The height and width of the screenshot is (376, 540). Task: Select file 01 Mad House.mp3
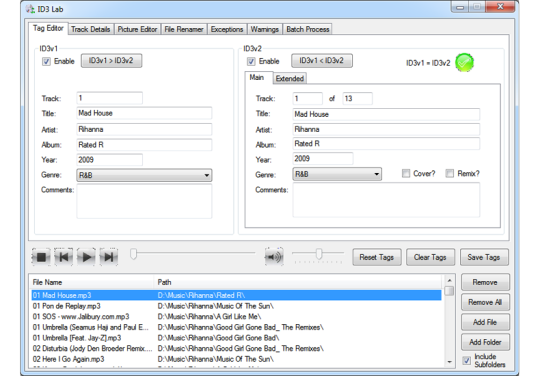pyautogui.click(x=236, y=295)
